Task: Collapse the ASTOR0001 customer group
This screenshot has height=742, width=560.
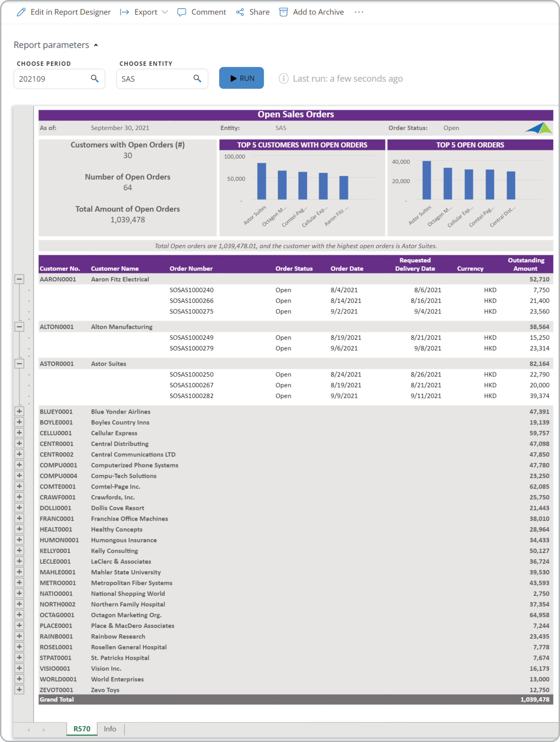Action: [x=19, y=364]
